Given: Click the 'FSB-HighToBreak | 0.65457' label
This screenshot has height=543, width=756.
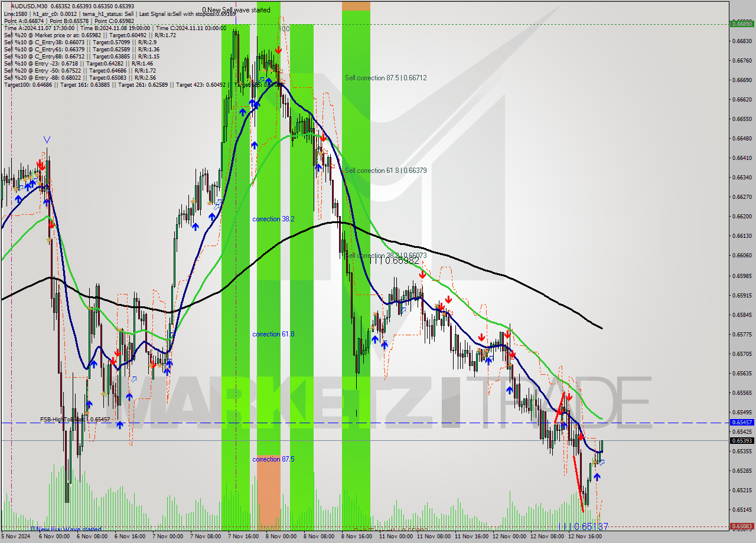Looking at the screenshot, I should [75, 419].
